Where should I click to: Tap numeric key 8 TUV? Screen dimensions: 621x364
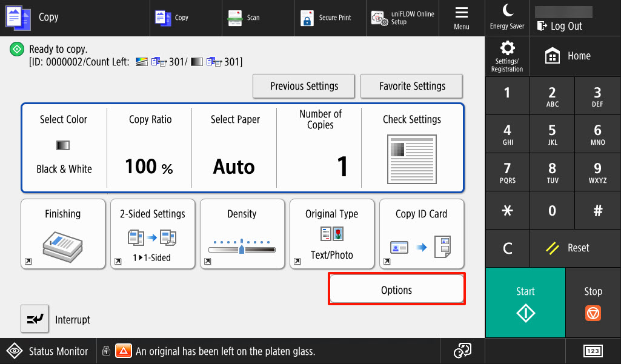pyautogui.click(x=552, y=172)
